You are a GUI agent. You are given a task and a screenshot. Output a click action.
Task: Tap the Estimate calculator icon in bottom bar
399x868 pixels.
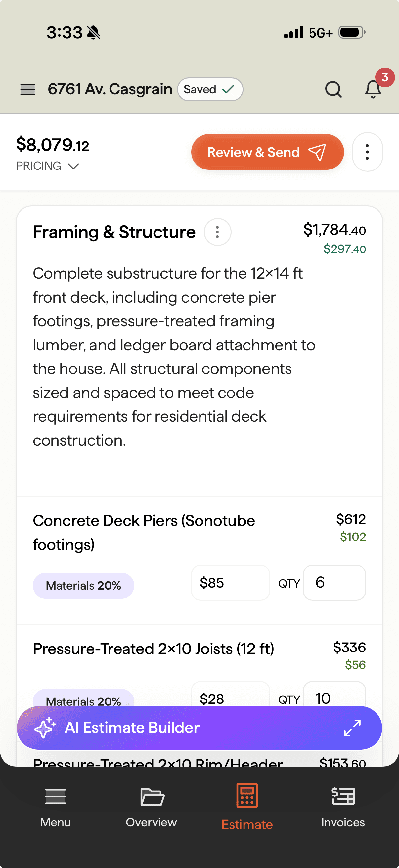click(247, 796)
